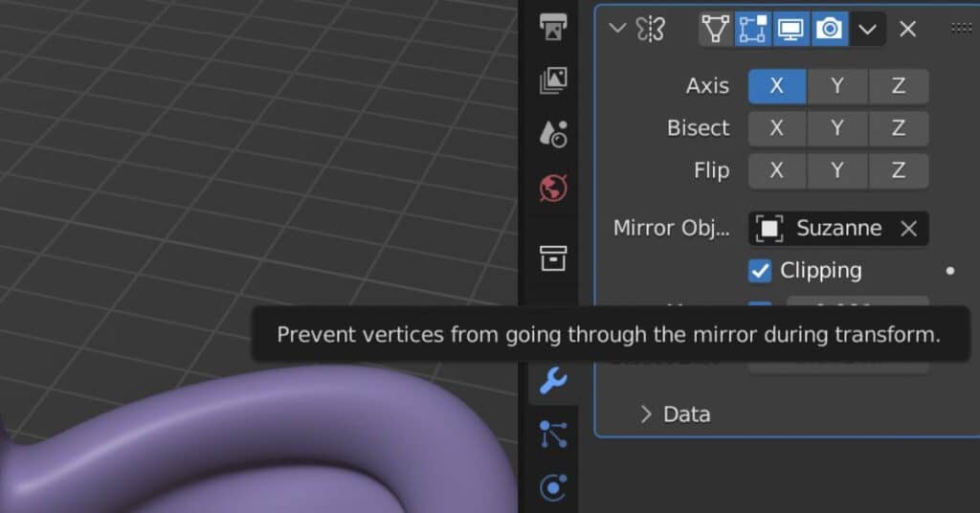The width and height of the screenshot is (980, 513).
Task: Switch to Scene properties icon
Action: (553, 134)
